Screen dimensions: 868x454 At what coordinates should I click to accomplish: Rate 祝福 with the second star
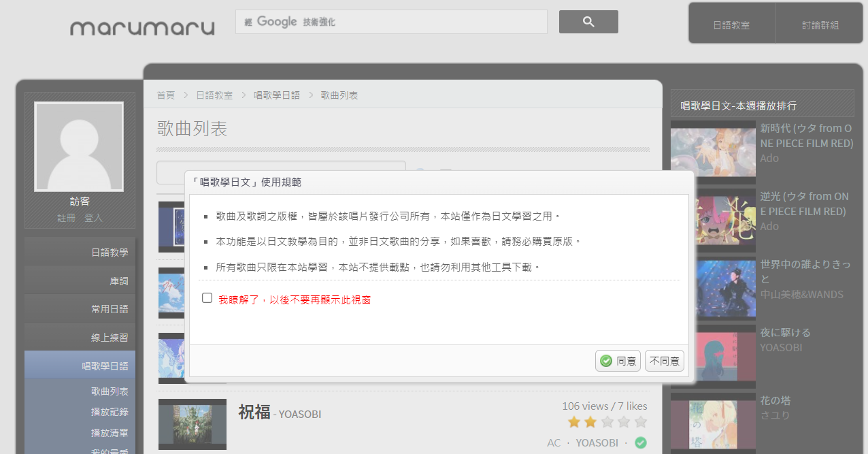pyautogui.click(x=590, y=422)
